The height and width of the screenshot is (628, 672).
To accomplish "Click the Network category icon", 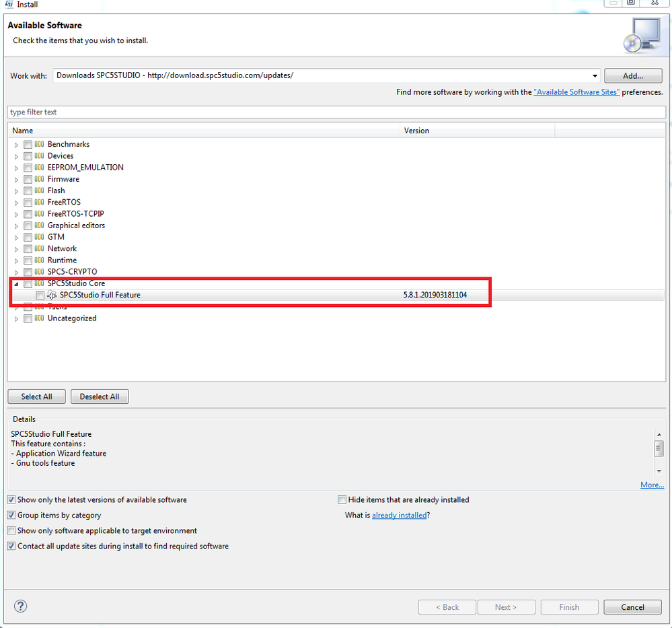I will pos(39,248).
